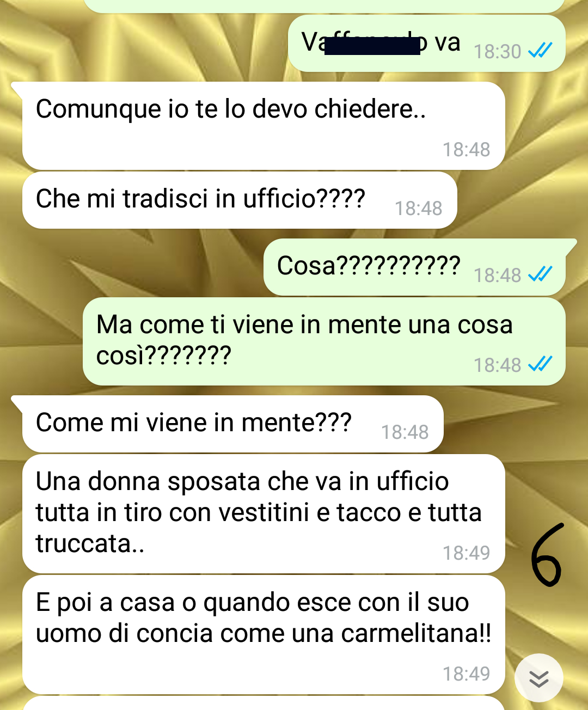
Task: Tap the 18:48 timestamp beside 'ufficio????'
Action: pos(418,209)
